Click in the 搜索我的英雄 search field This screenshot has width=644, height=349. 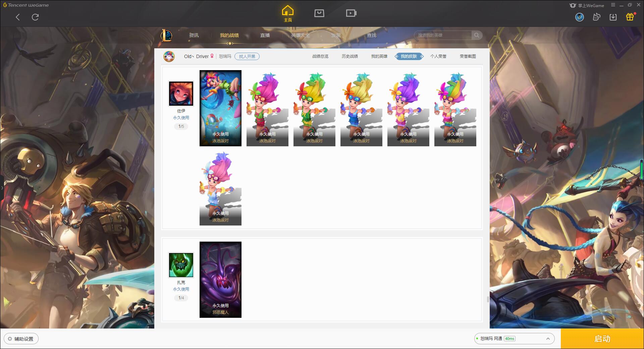pos(443,35)
